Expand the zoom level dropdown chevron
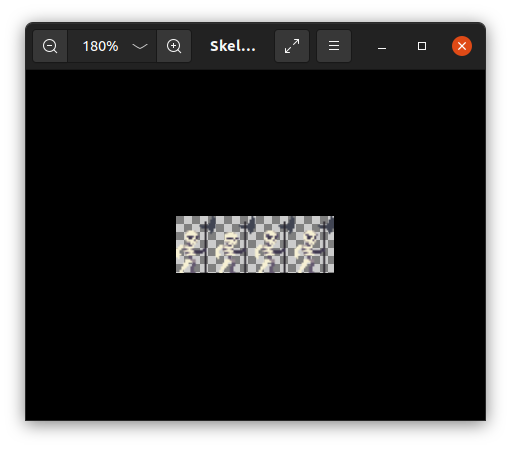Viewport: 511px width, 449px height. tap(140, 46)
